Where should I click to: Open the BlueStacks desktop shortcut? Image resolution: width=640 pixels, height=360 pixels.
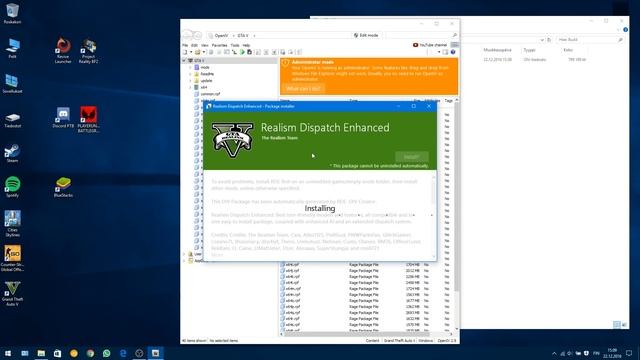(x=63, y=187)
